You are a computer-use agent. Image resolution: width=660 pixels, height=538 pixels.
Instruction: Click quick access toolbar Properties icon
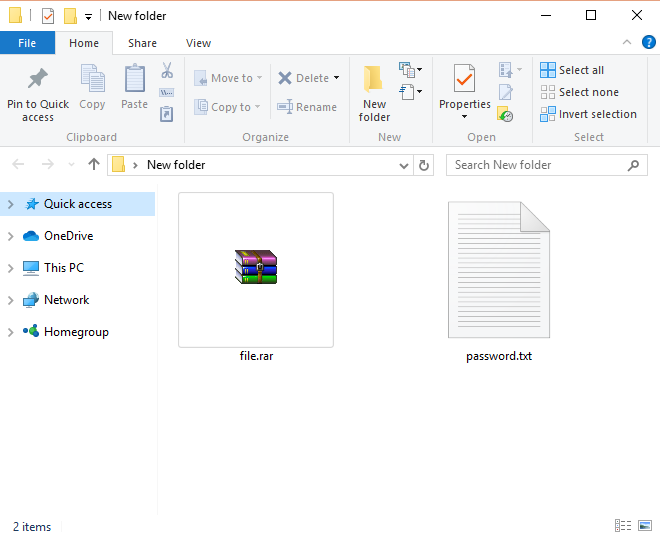(48, 16)
